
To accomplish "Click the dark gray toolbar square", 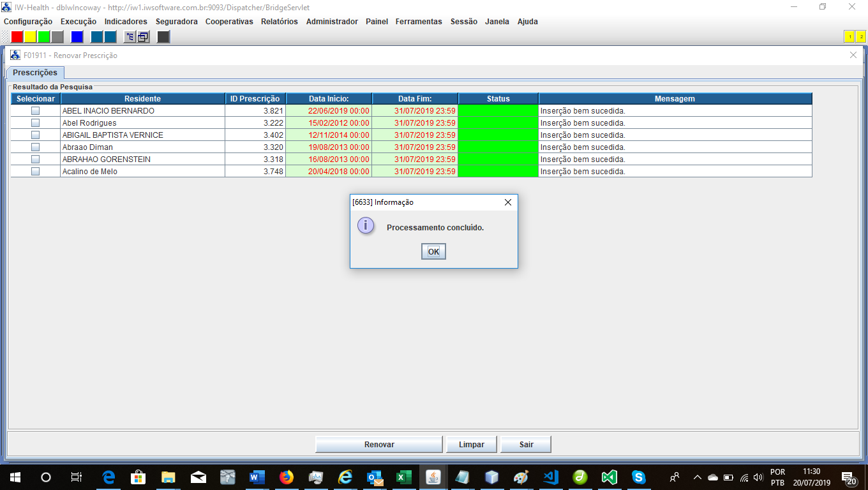I will (x=163, y=36).
